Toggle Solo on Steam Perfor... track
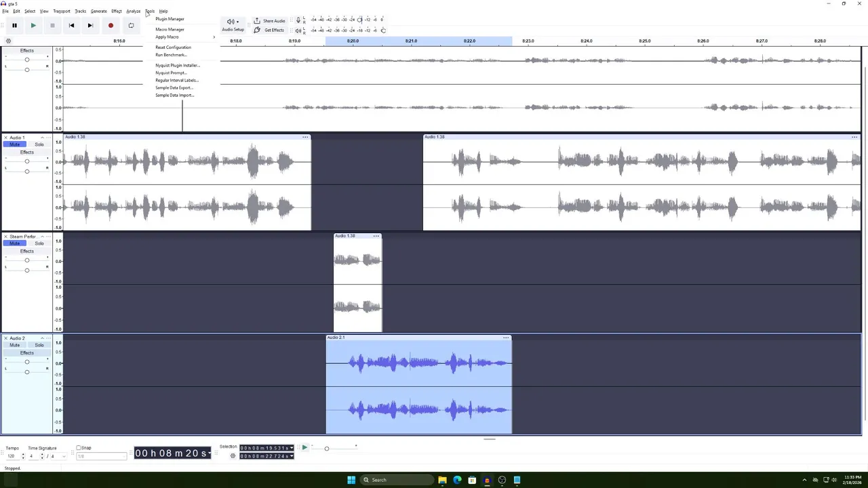 pos(39,243)
